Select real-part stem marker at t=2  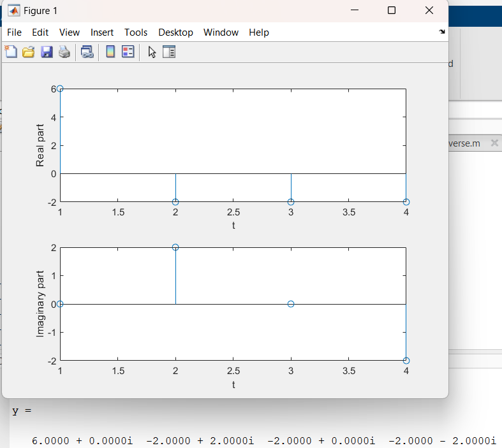175,202
